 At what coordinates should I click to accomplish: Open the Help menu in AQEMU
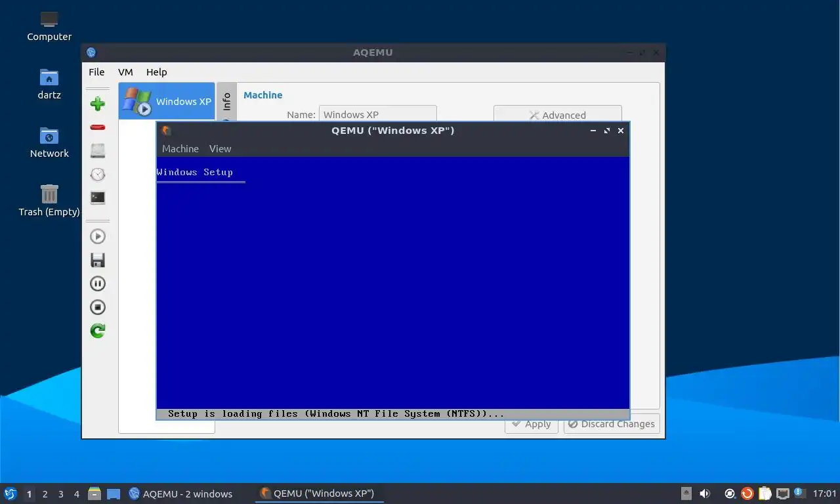157,72
